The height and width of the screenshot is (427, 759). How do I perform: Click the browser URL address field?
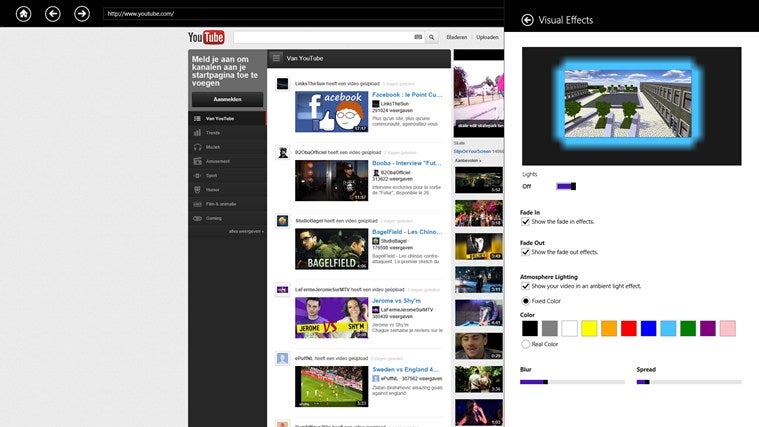304,14
